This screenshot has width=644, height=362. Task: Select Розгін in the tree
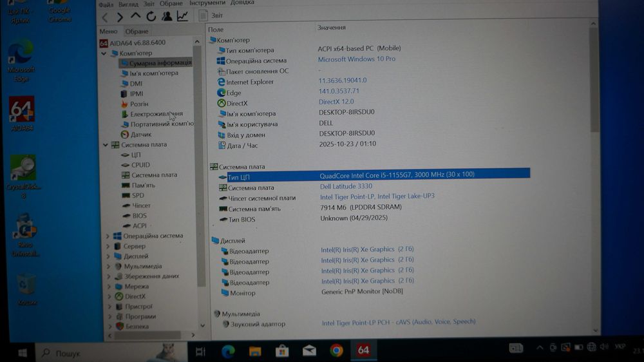[x=135, y=104]
